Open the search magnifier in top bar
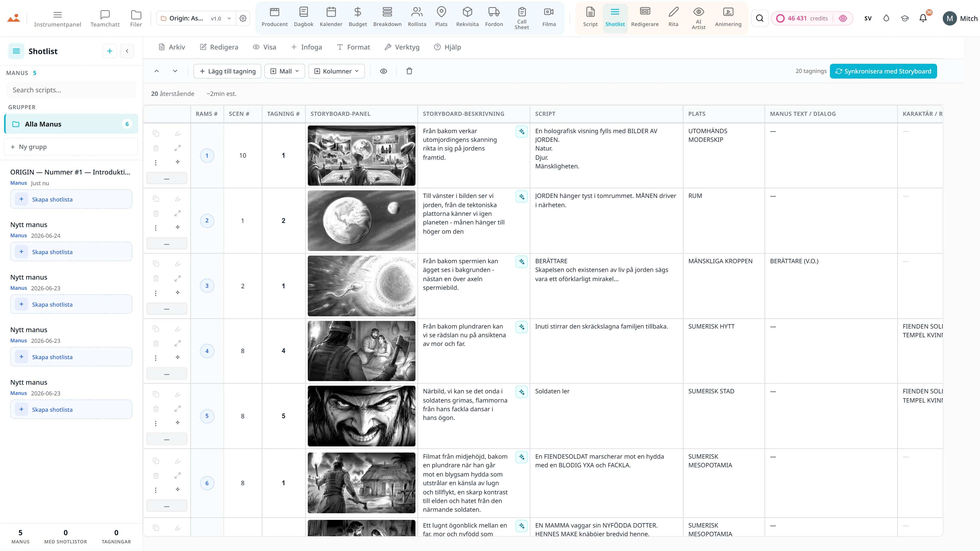 760,18
